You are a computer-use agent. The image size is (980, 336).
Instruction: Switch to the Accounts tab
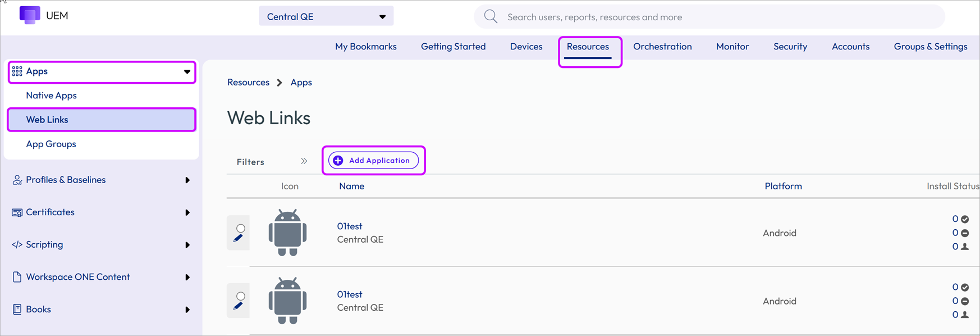pos(851,47)
